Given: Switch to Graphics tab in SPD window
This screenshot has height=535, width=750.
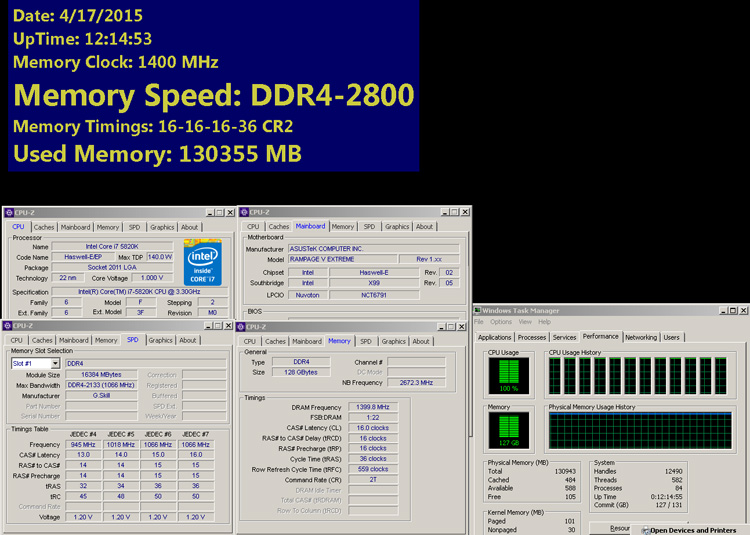Looking at the screenshot, I should click(160, 340).
